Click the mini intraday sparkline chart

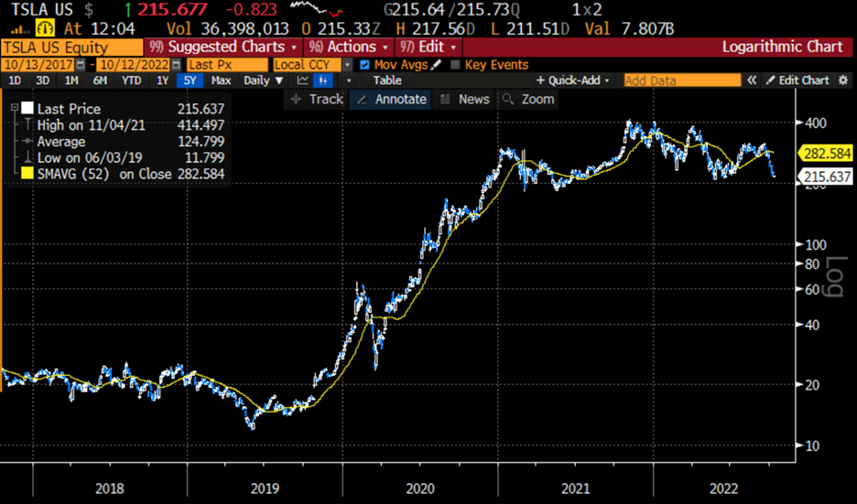pos(317,8)
